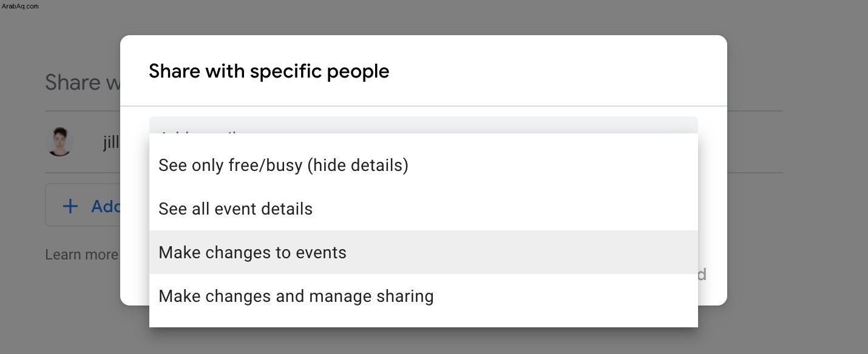Image resolution: width=868 pixels, height=354 pixels.
Task: Click the dimmed divider line under jill row
Action: click(83, 173)
